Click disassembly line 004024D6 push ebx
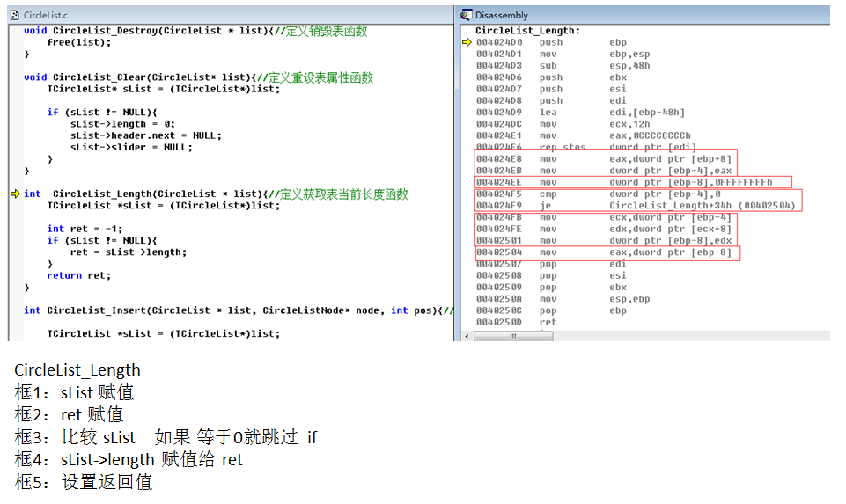The width and height of the screenshot is (846, 504). click(x=551, y=77)
